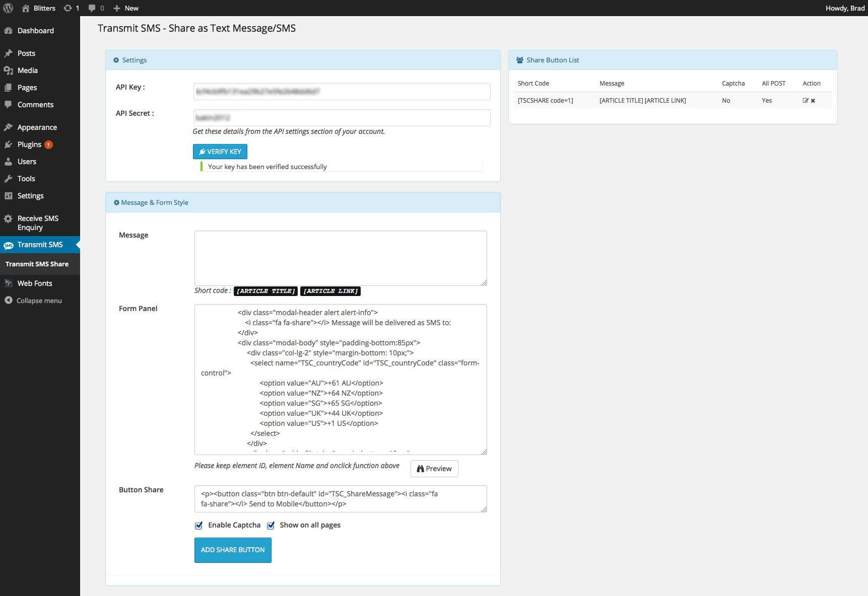
Task: Toggle the Enable Captcha checkbox
Action: 199,526
